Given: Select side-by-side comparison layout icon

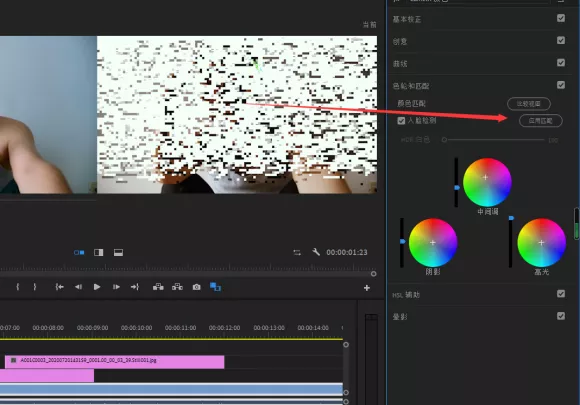Looking at the screenshot, I should (79, 253).
